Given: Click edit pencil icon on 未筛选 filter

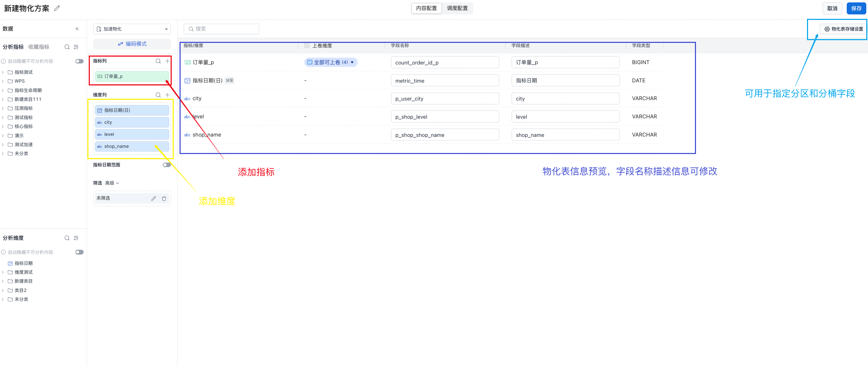Looking at the screenshot, I should pyautogui.click(x=154, y=198).
